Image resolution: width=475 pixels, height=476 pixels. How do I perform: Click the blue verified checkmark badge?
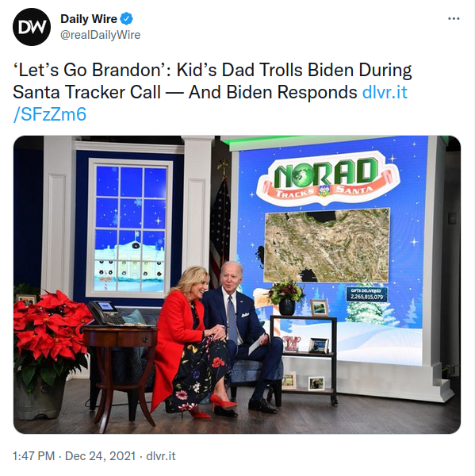tap(127, 19)
